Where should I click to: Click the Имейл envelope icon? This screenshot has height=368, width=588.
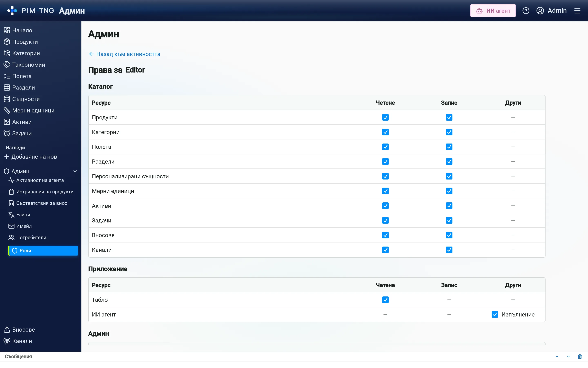[11, 226]
